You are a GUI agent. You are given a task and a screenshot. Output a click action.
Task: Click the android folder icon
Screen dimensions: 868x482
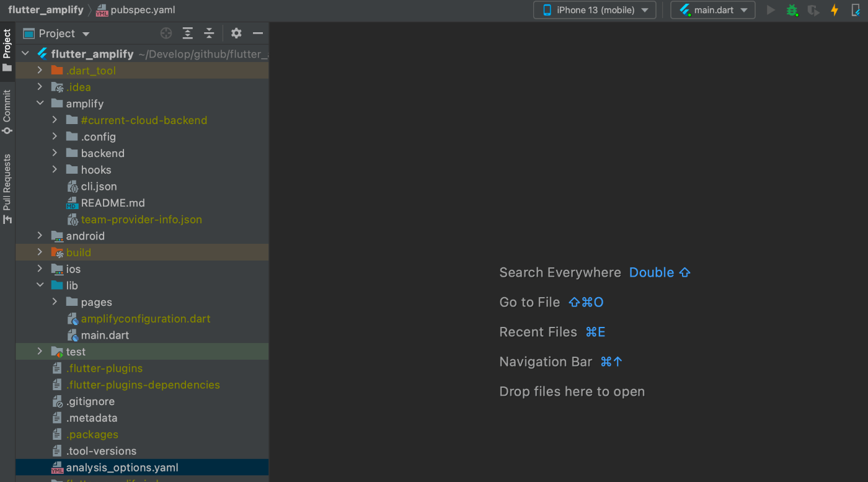tap(57, 236)
